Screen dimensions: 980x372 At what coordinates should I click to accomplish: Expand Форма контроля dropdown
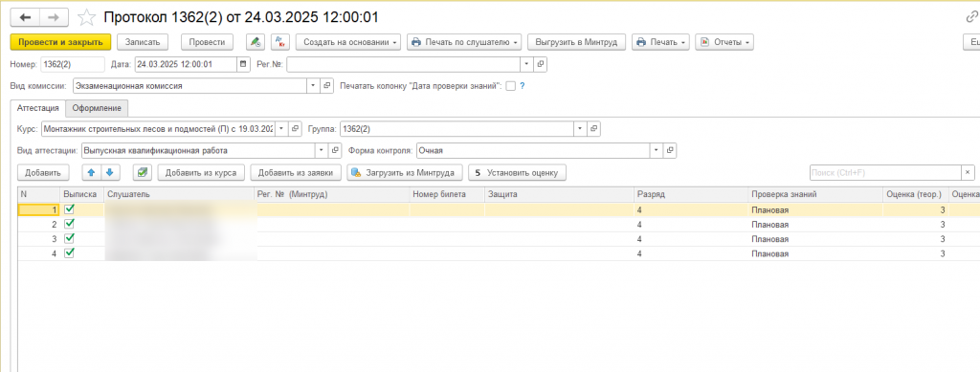click(x=656, y=150)
